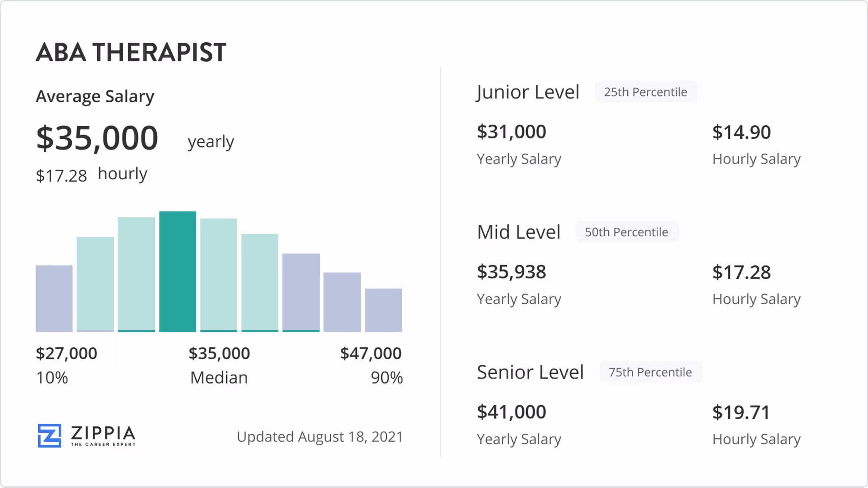The width and height of the screenshot is (868, 488).
Task: Click the Updated August 18, 2021 text
Action: [320, 437]
